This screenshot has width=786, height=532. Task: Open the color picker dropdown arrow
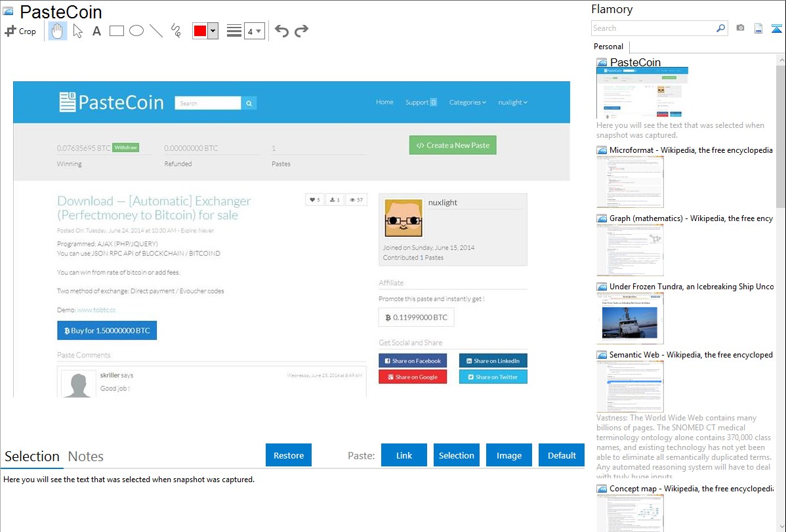[213, 31]
